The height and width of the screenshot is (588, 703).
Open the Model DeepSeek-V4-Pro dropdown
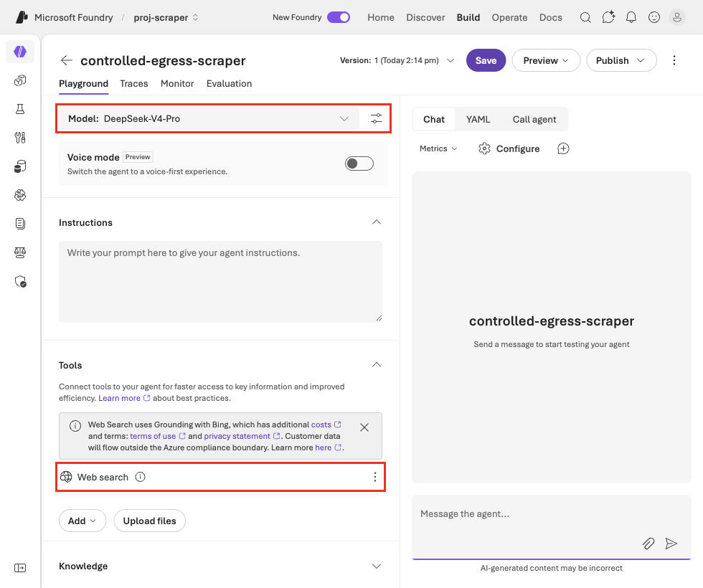[x=209, y=119]
